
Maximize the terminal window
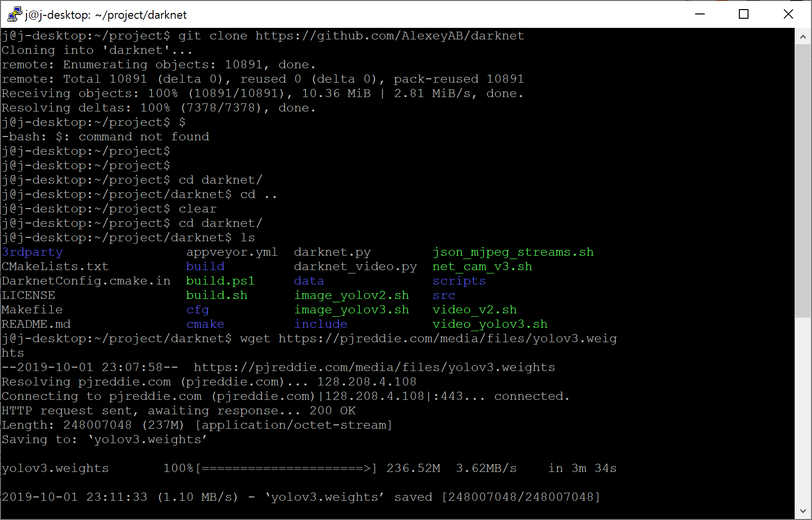(744, 14)
